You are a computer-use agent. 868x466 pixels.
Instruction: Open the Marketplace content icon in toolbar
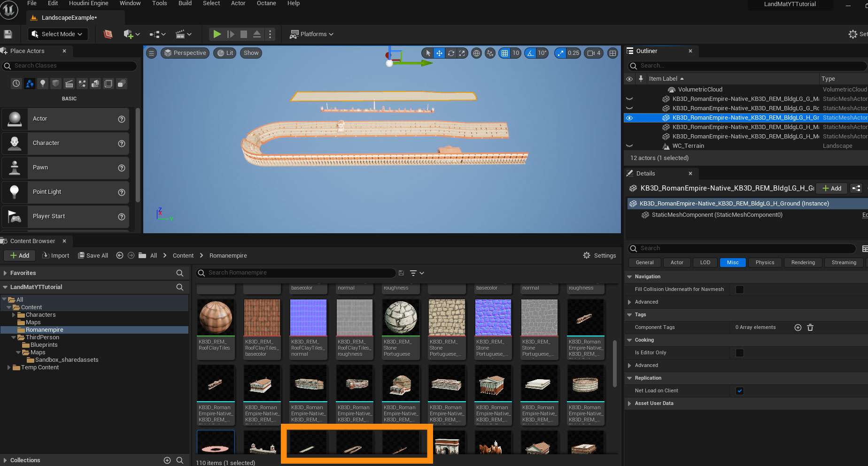pyautogui.click(x=108, y=34)
